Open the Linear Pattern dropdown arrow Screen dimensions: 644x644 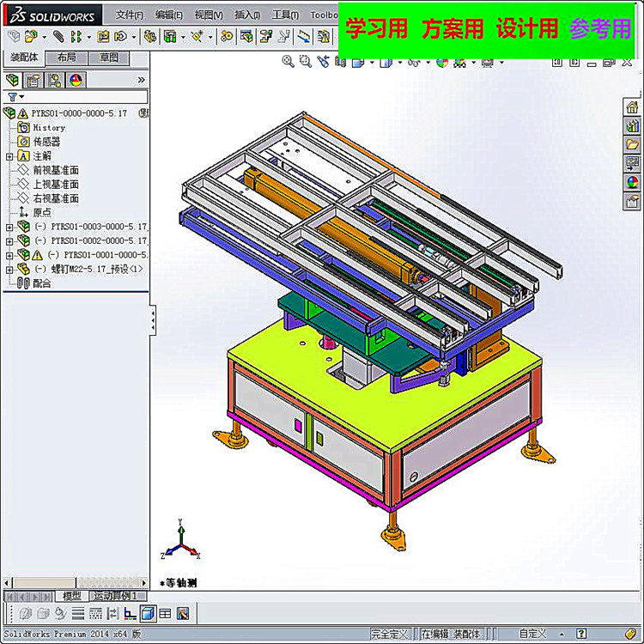point(88,38)
